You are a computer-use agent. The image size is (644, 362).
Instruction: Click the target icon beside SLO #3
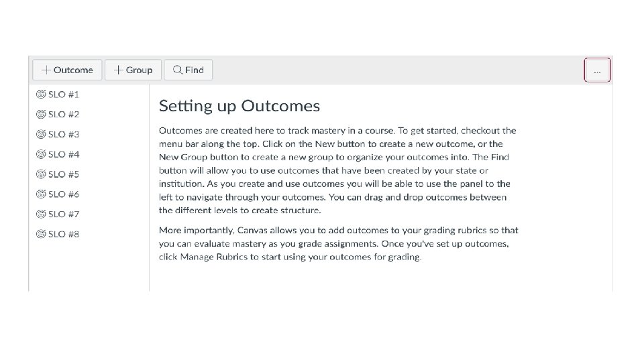(41, 134)
